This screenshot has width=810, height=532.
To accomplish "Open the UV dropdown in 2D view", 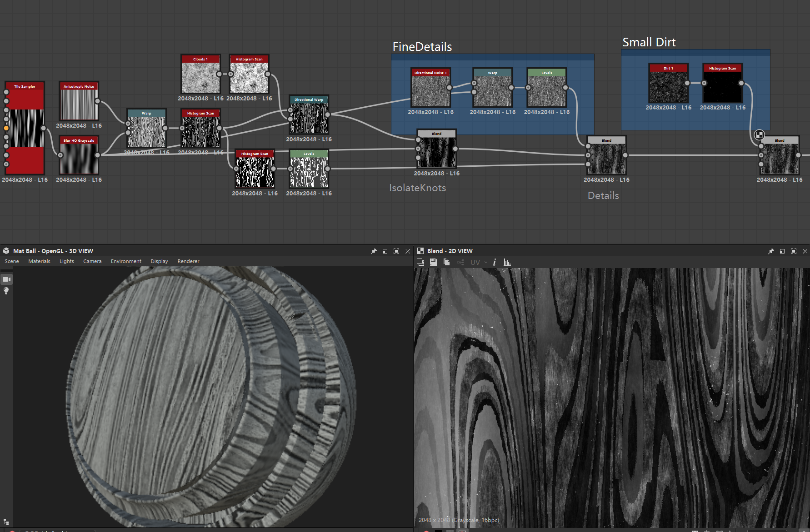I will click(479, 262).
